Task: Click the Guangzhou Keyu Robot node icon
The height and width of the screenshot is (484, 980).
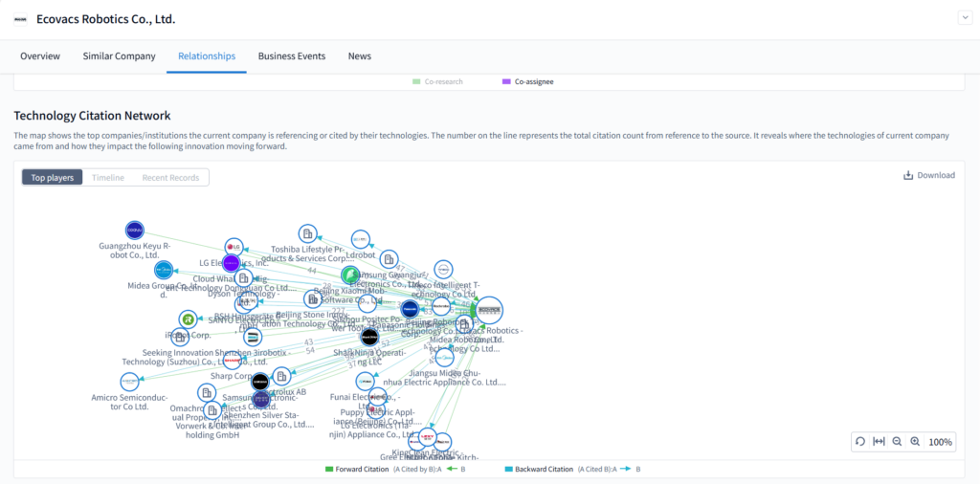Action: (134, 231)
